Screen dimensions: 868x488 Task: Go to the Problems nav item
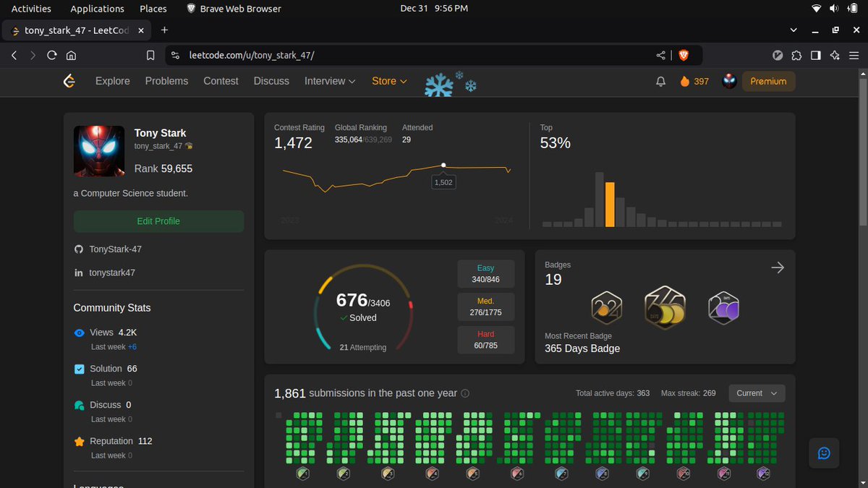pyautogui.click(x=166, y=81)
